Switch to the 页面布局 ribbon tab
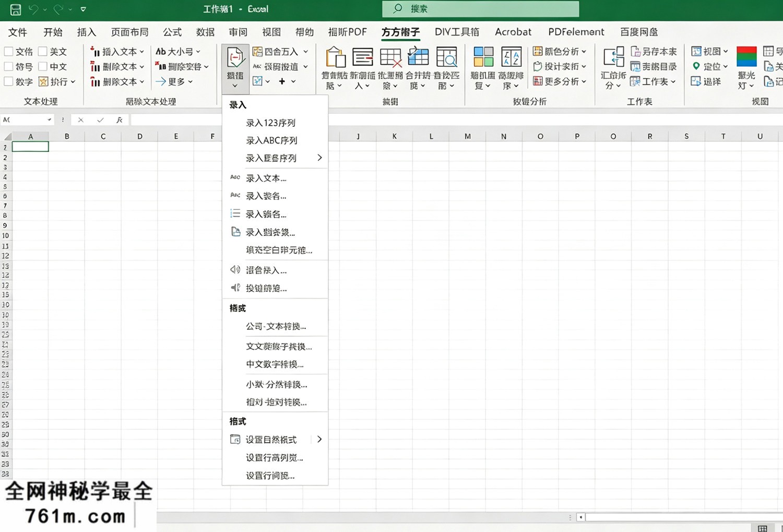This screenshot has height=532, width=783. tap(129, 32)
